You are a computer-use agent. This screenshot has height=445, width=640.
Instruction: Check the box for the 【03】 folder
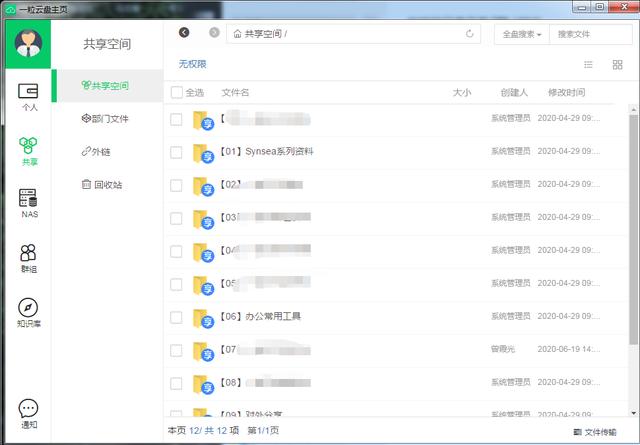pos(176,219)
